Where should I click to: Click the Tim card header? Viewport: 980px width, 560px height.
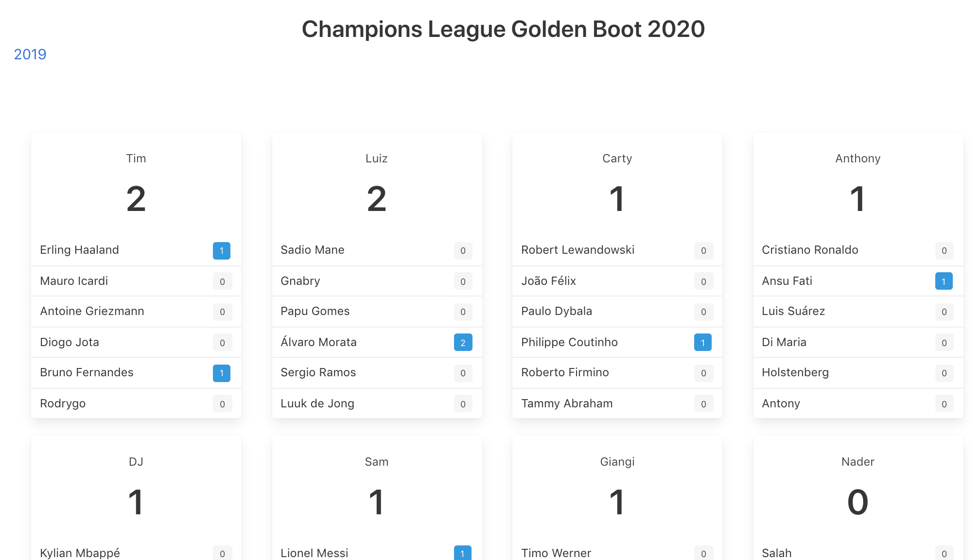(x=136, y=158)
